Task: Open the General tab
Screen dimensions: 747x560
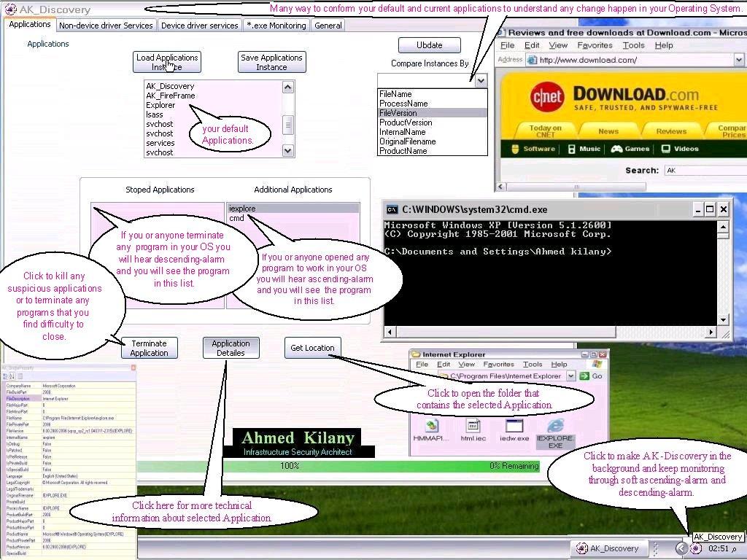Action: tap(328, 26)
